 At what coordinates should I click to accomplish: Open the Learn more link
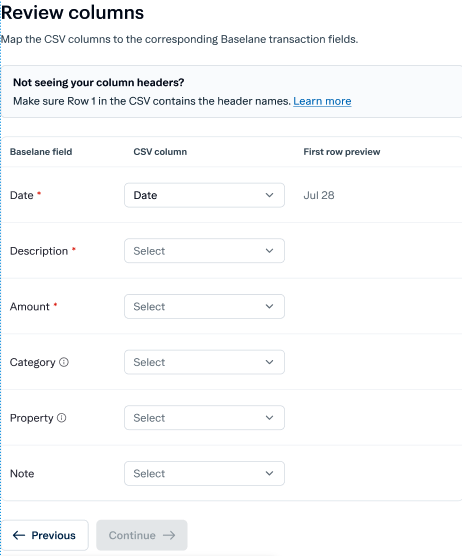322,101
